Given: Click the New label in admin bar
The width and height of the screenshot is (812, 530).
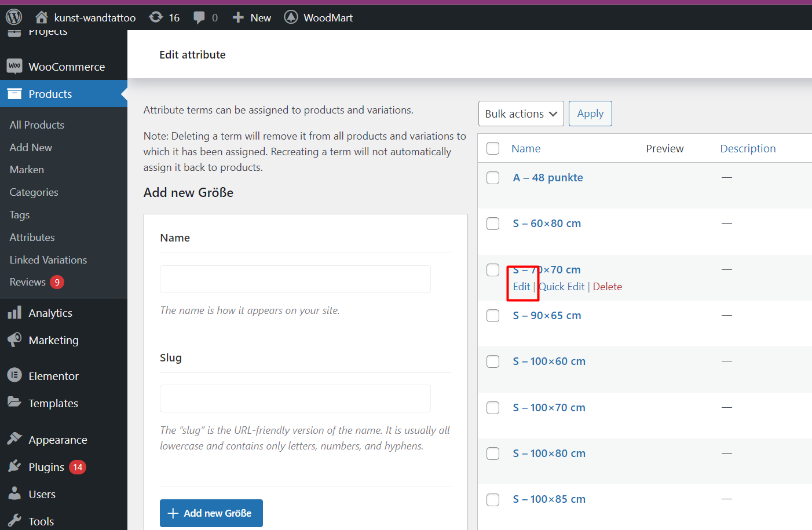Looking at the screenshot, I should point(261,18).
